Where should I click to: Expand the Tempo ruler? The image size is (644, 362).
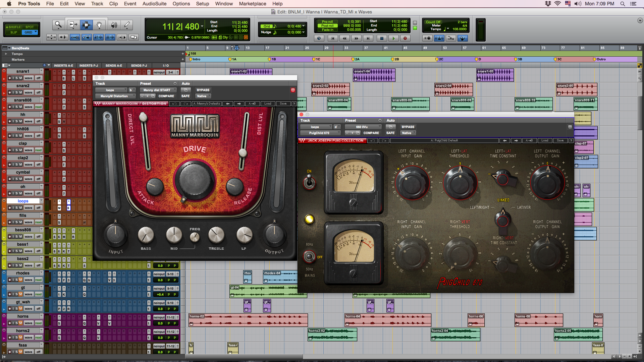tap(6, 54)
